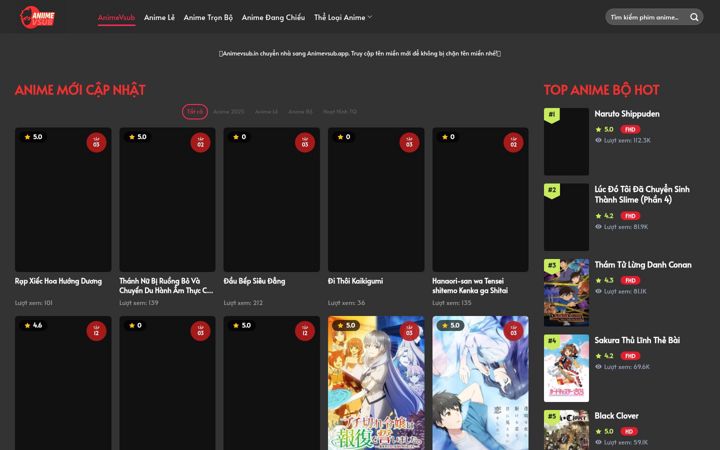
Task: Open the Đi Thôi Kaikigumi title link
Action: (x=355, y=281)
